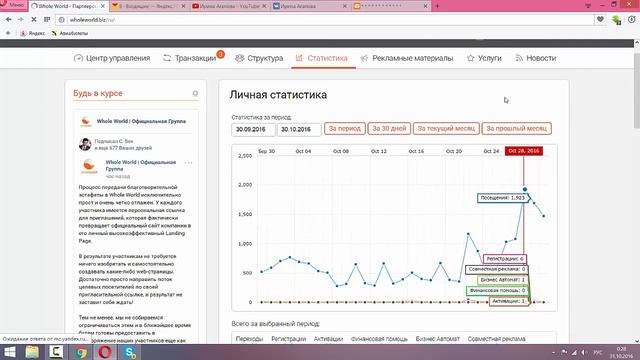Open Google Chrome from taskbar
This screenshot has height=360, width=640.
[x=81, y=352]
